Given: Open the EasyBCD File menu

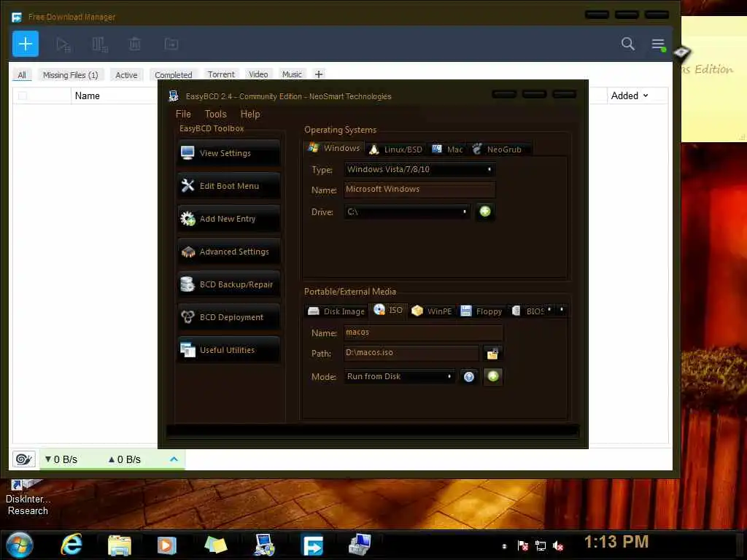Looking at the screenshot, I should [183, 114].
